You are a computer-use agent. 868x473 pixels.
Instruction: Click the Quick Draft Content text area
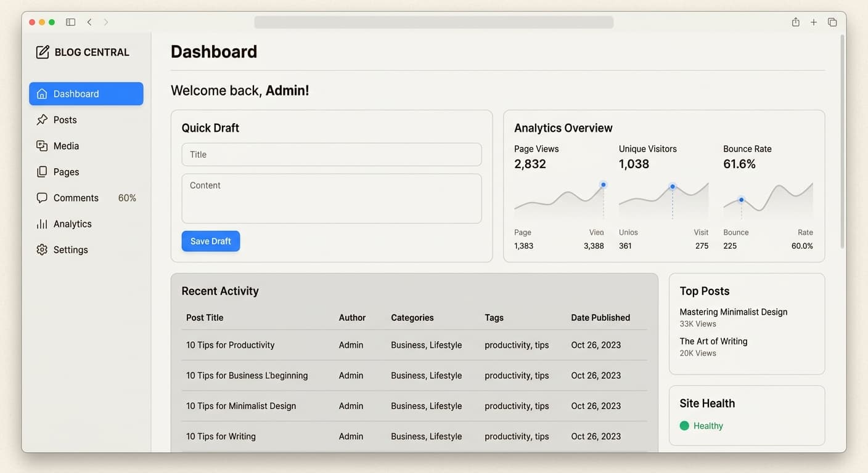(332, 198)
